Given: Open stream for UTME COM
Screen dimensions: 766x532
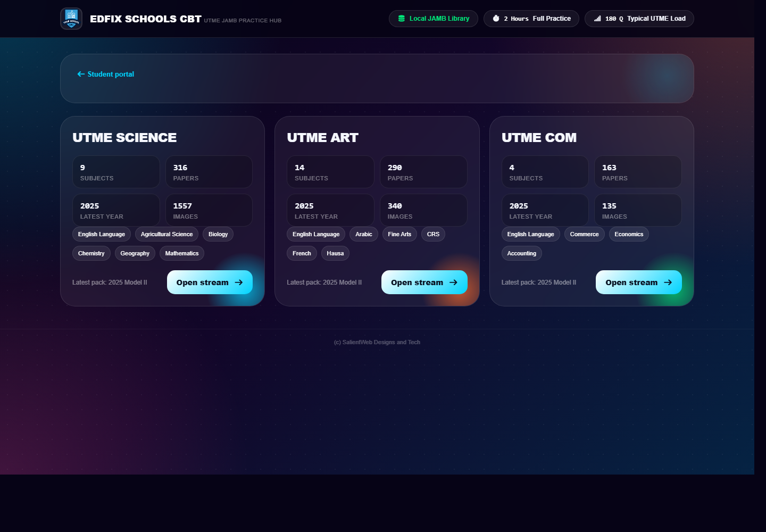Looking at the screenshot, I should click(x=638, y=282).
